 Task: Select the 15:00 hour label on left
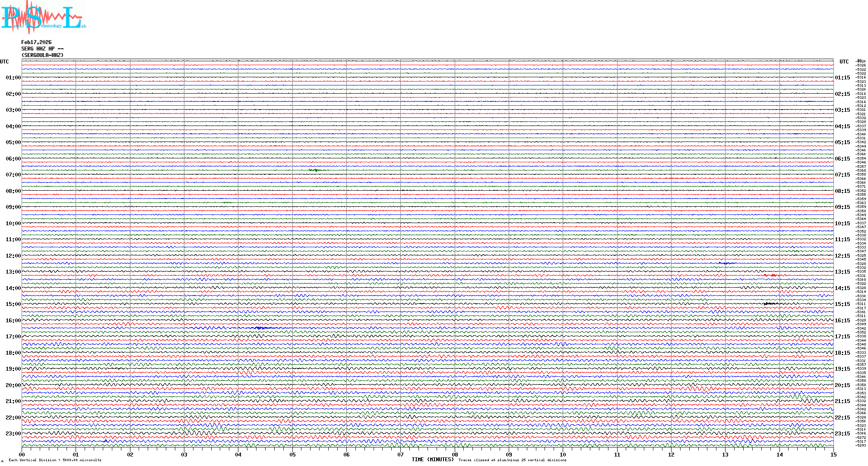[13, 304]
